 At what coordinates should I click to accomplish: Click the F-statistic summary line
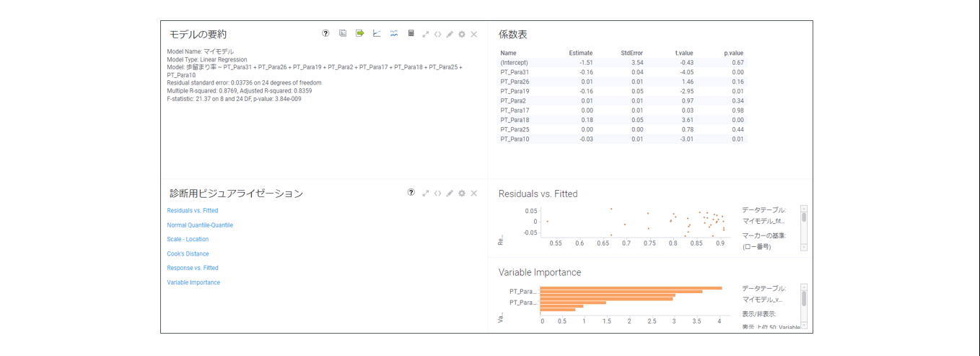pyautogui.click(x=234, y=99)
